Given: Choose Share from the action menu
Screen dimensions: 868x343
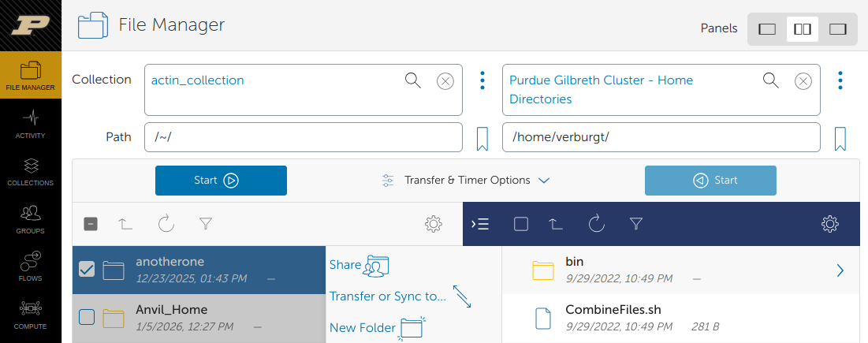Looking at the screenshot, I should click(x=359, y=266).
